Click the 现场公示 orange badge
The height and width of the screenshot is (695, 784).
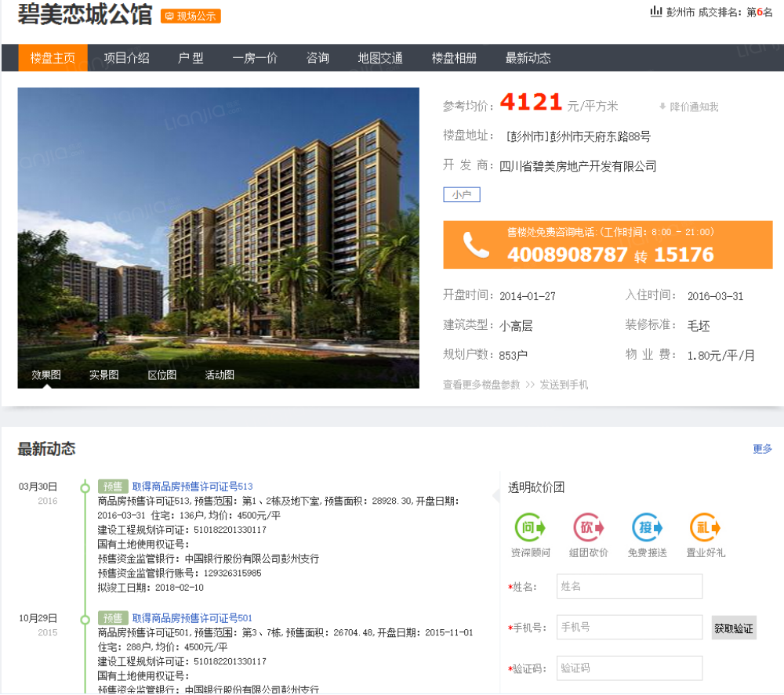[x=191, y=16]
